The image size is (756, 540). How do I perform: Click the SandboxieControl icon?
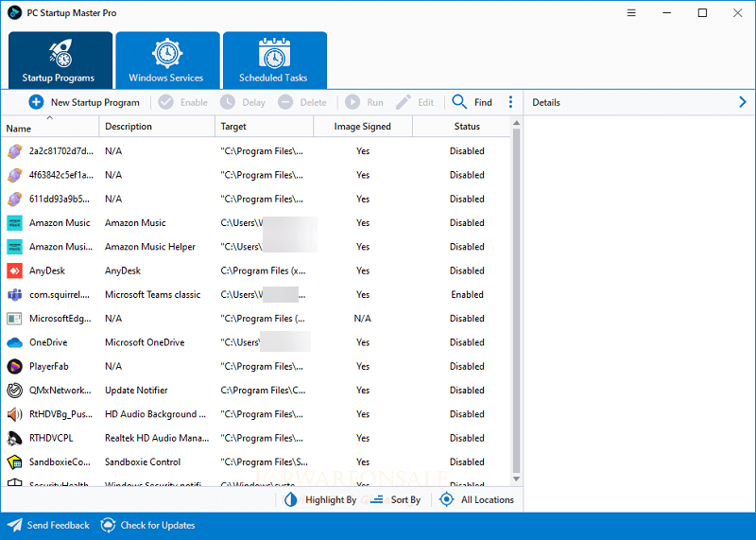point(14,462)
